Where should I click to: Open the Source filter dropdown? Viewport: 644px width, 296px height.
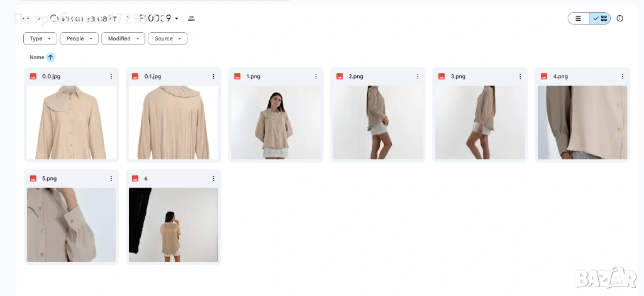coord(167,38)
